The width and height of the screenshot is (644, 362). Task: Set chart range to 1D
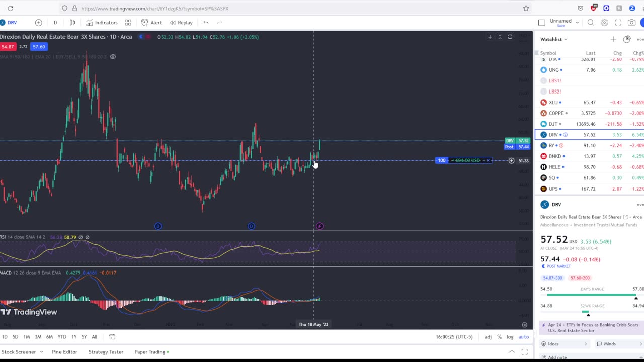point(5,337)
